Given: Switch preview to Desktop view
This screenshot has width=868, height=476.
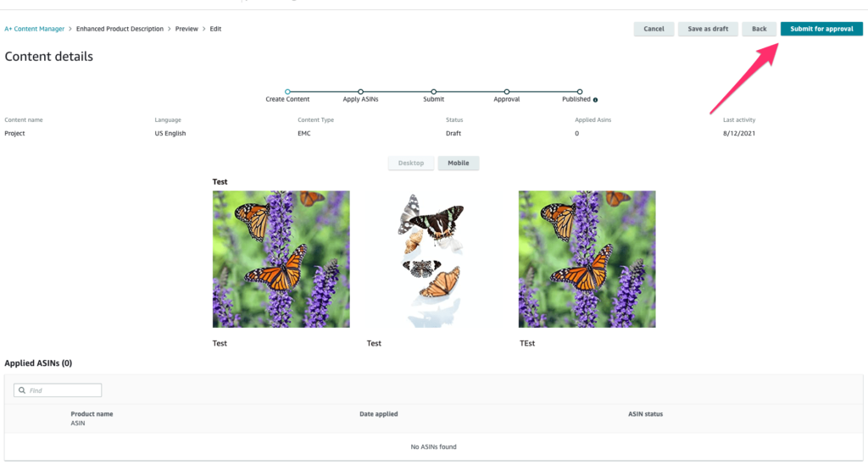Looking at the screenshot, I should [411, 163].
